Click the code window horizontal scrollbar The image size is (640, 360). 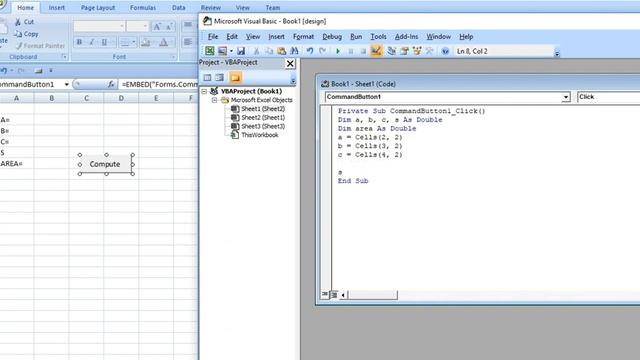373,295
